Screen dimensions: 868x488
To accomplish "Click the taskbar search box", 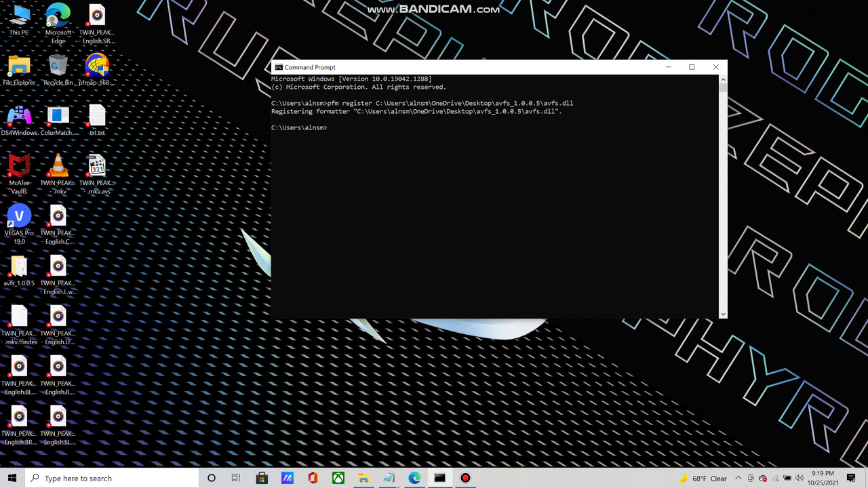I will [112, 478].
